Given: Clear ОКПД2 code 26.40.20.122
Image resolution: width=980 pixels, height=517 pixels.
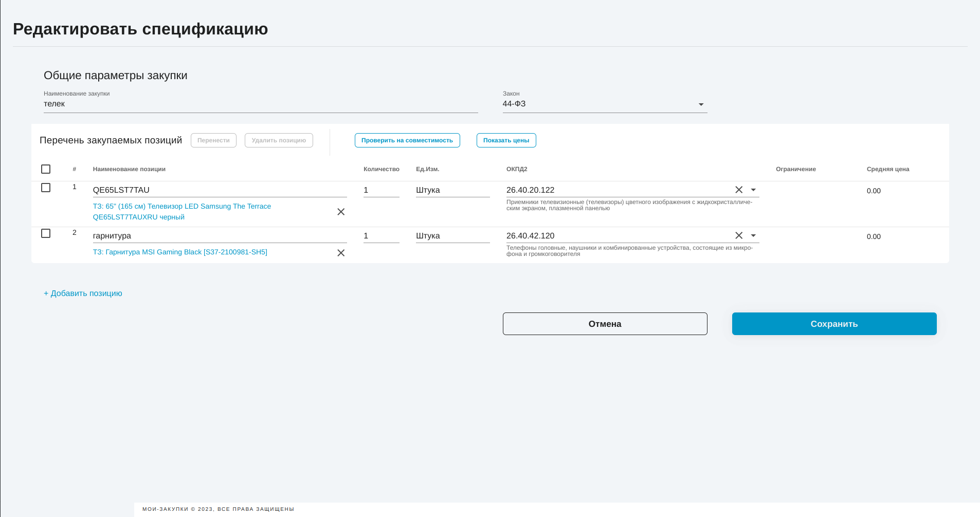Looking at the screenshot, I should point(739,190).
